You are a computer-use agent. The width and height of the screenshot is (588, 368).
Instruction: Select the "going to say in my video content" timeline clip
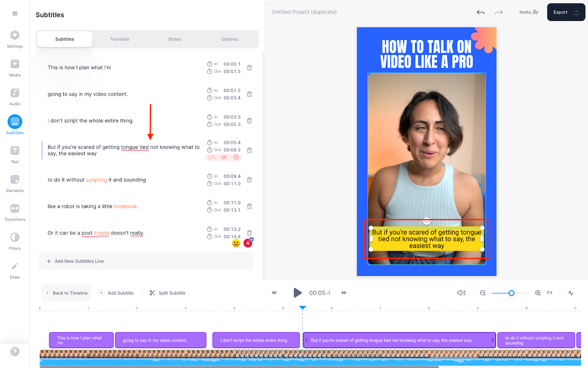(161, 340)
